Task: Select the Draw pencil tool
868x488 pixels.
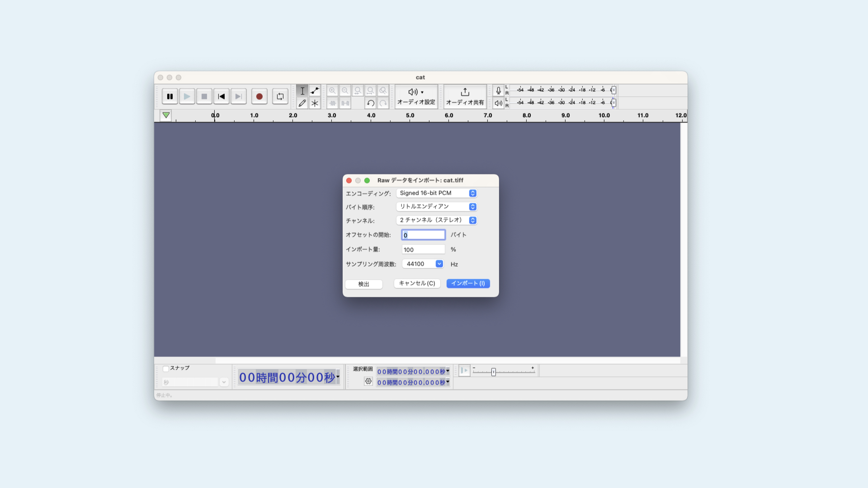Action: click(302, 103)
